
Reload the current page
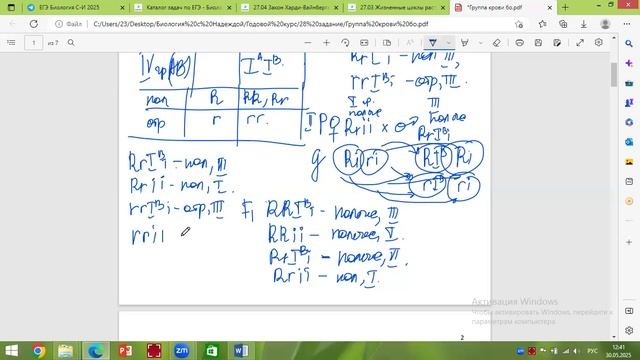tap(33, 24)
